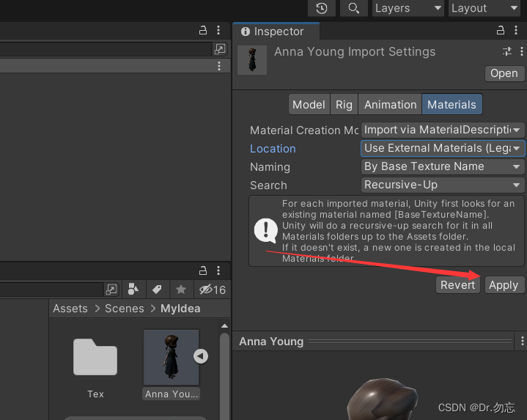This screenshot has width=527, height=420.
Task: Click Project search open-in-window icon
Action: (111, 290)
